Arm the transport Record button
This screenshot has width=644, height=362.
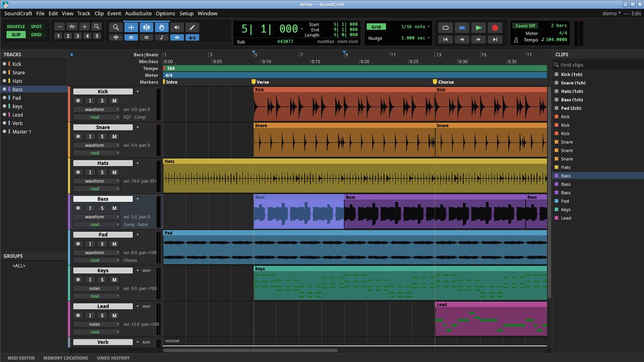pyautogui.click(x=495, y=28)
